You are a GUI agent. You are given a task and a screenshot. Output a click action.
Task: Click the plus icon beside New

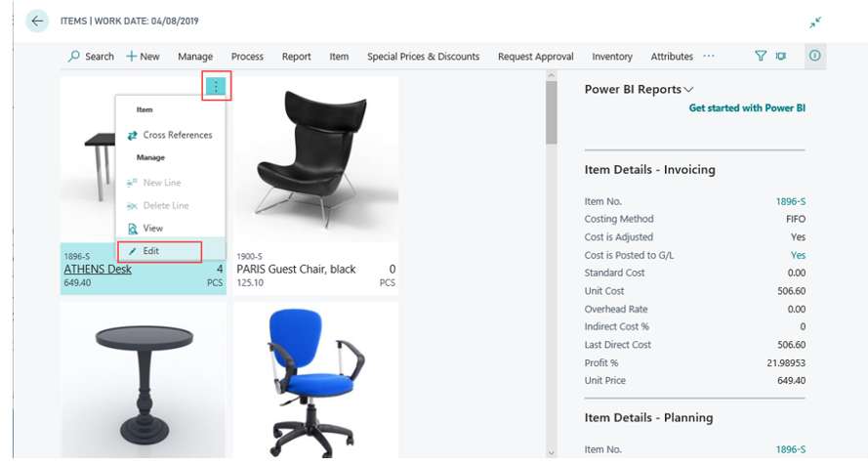coord(131,57)
